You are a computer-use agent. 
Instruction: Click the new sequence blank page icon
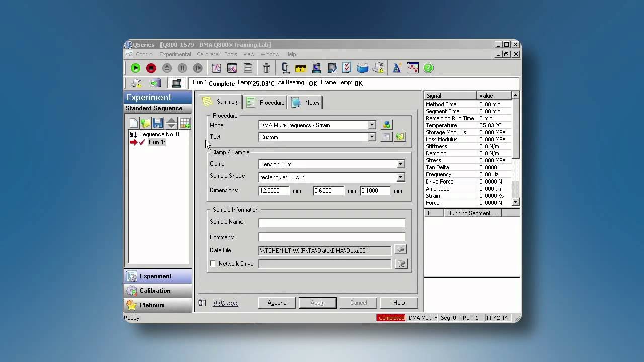click(x=133, y=123)
